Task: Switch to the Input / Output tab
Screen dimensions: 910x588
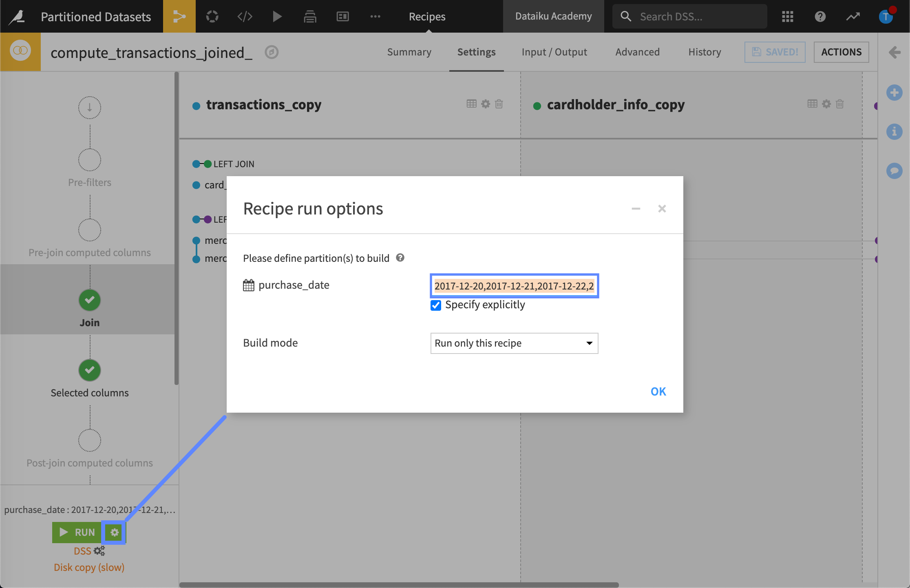Action: point(554,51)
